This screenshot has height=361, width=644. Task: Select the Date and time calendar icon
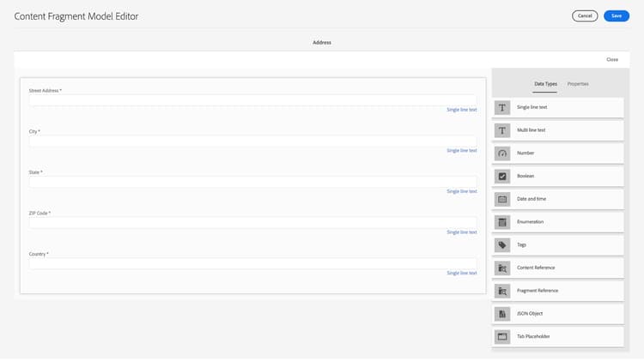pyautogui.click(x=502, y=200)
